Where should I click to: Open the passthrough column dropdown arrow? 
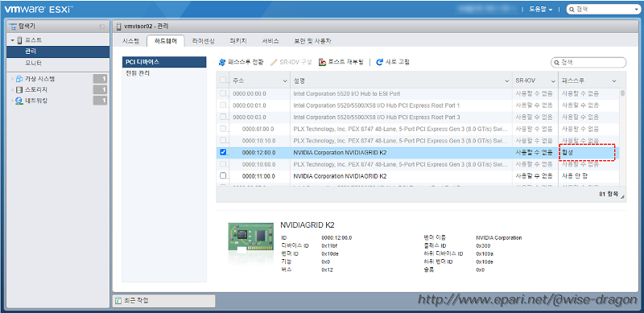tap(614, 80)
